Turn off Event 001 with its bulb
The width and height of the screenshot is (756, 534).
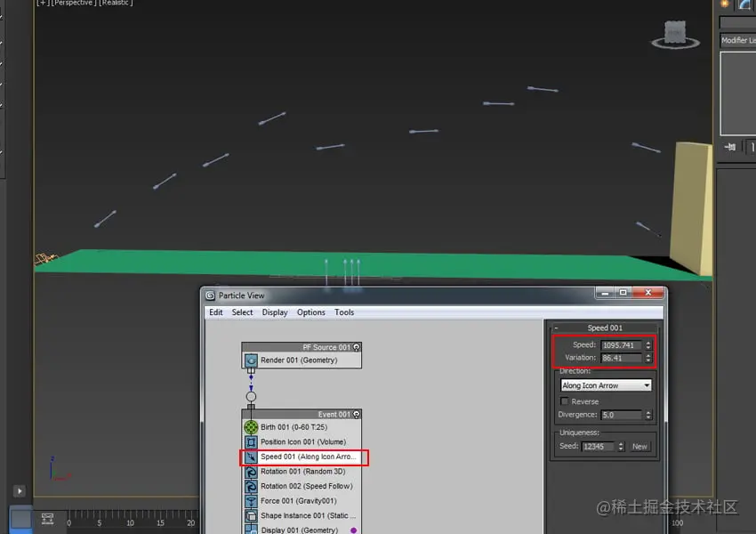coord(357,415)
